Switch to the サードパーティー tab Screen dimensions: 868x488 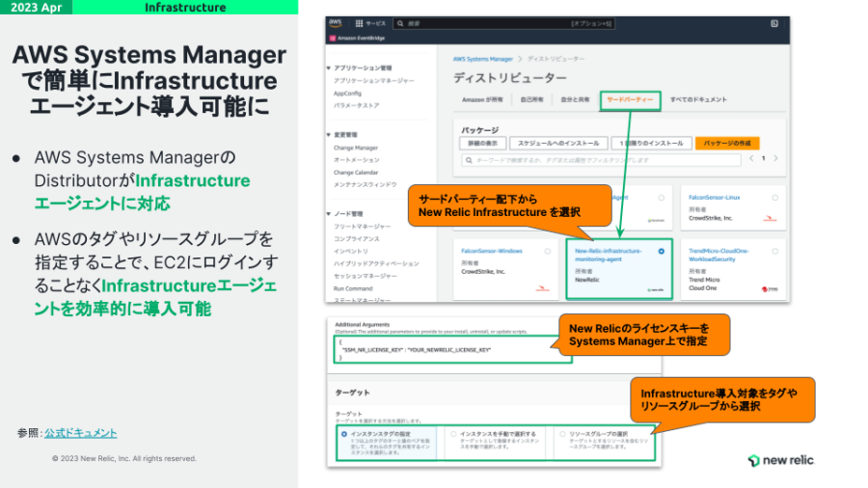point(630,100)
